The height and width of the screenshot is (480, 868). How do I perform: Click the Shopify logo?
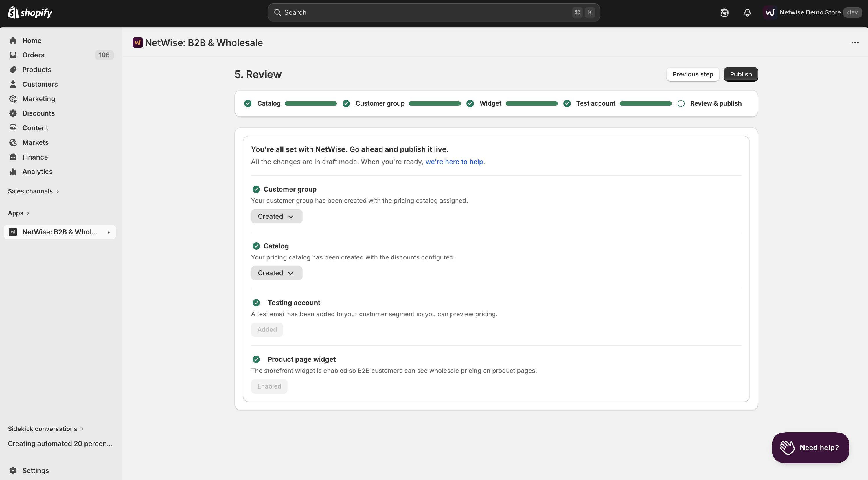[x=30, y=12]
